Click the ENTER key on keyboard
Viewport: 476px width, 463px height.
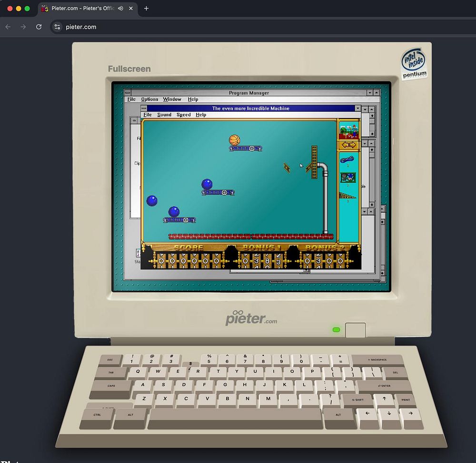click(x=384, y=386)
